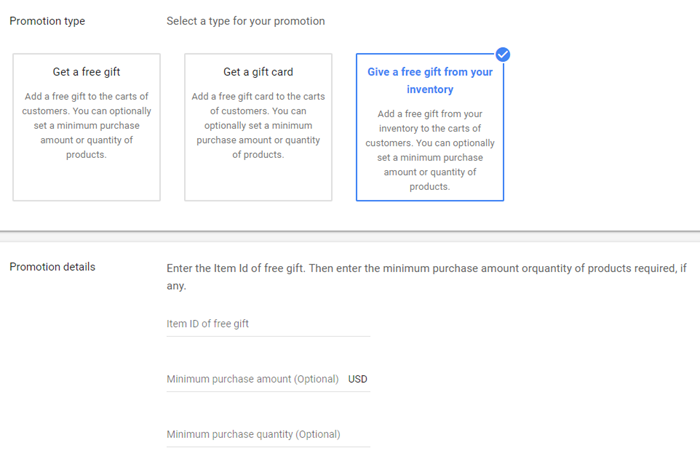Select the "Get a free gift" card title
The height and width of the screenshot is (464, 700).
[86, 72]
